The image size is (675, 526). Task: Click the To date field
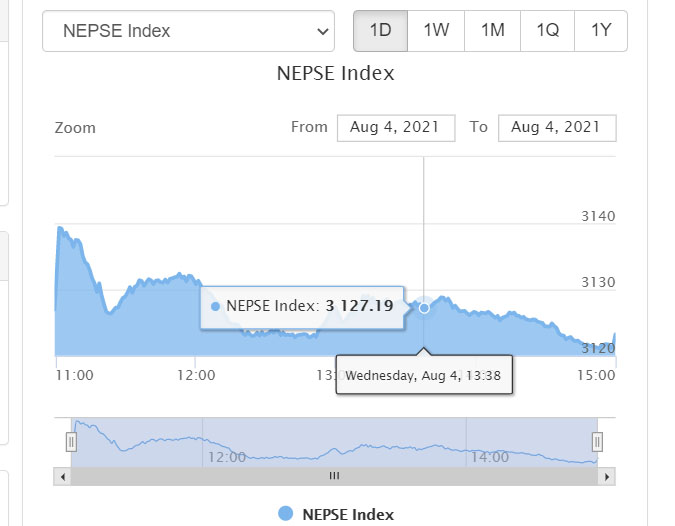click(x=556, y=127)
